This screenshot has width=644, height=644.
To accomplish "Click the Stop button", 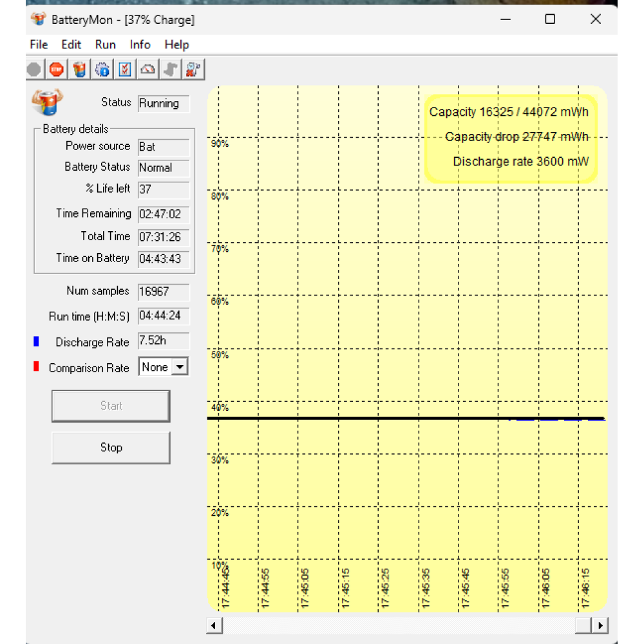I will point(111,448).
